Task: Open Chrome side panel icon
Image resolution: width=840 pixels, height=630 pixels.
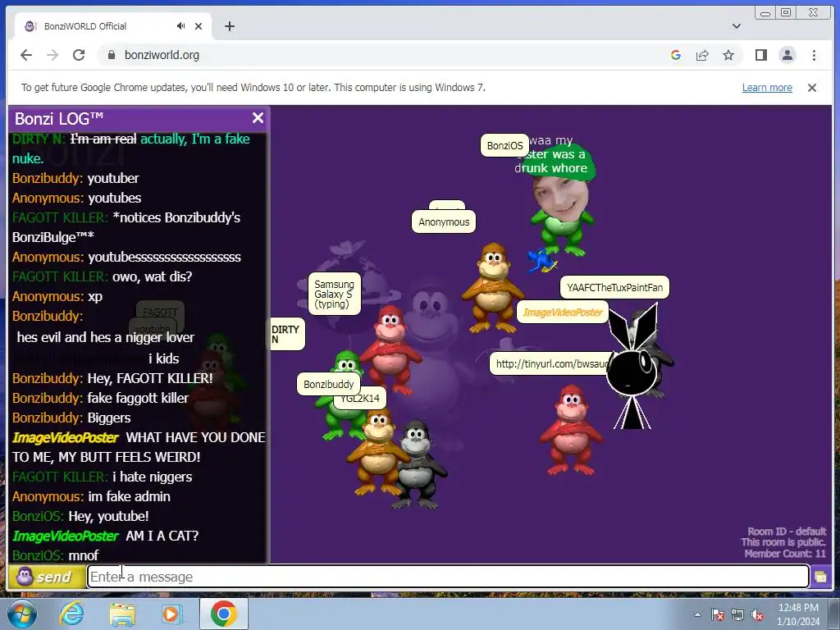Action: tap(760, 55)
